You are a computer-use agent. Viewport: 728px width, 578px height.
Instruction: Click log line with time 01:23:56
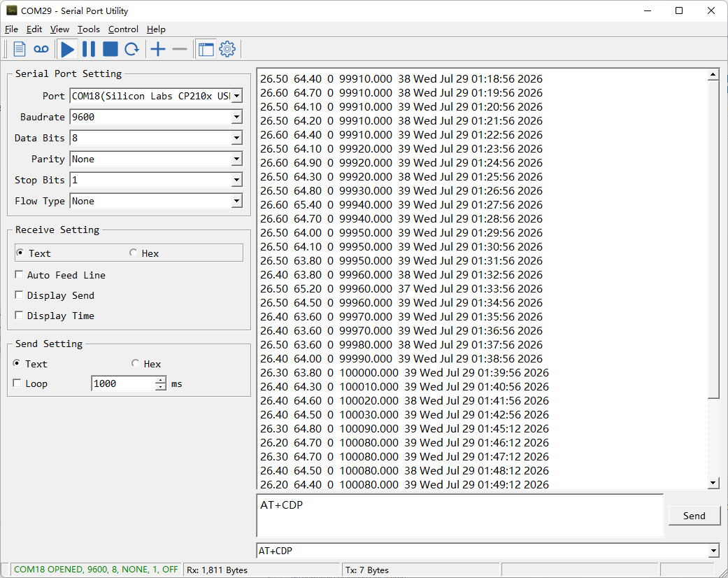click(401, 148)
